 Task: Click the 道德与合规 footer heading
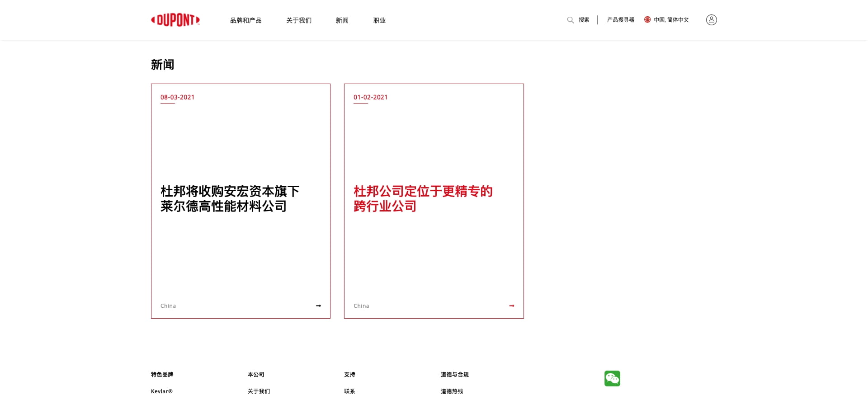(454, 375)
